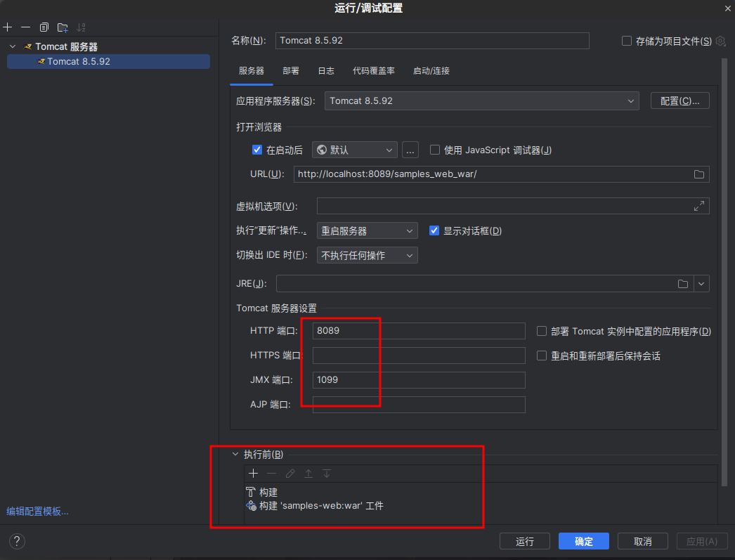Add a before-launch task with plus icon
735x560 pixels.
[x=253, y=474]
